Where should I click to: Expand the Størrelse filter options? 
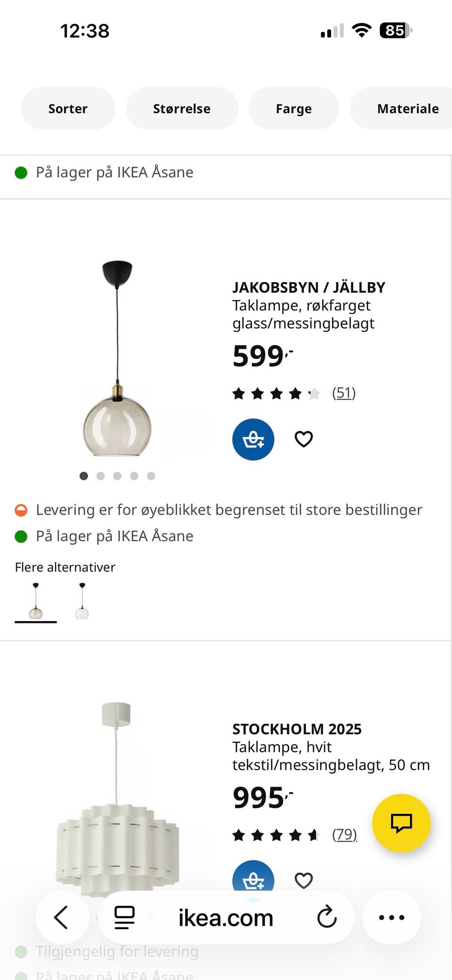click(x=182, y=109)
